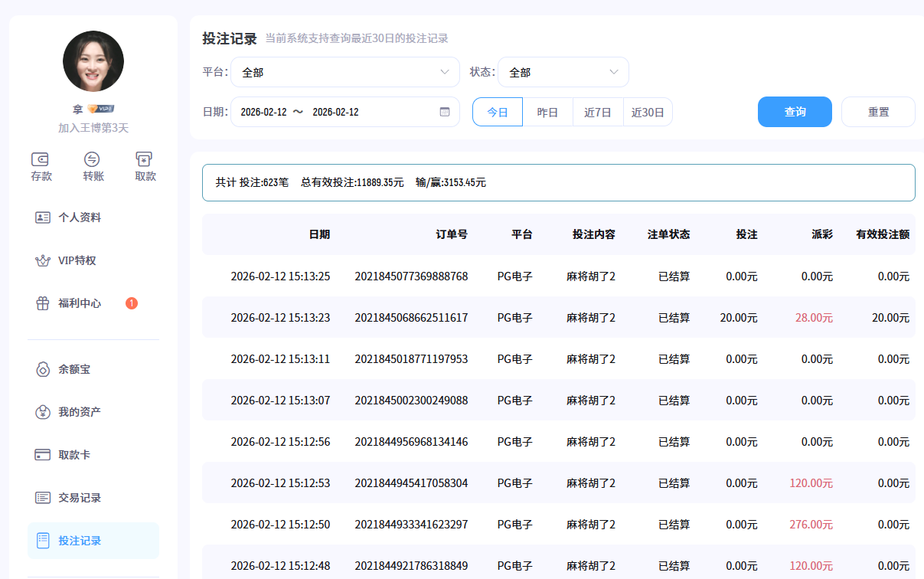Open 交易记录 transaction history

[77, 498]
